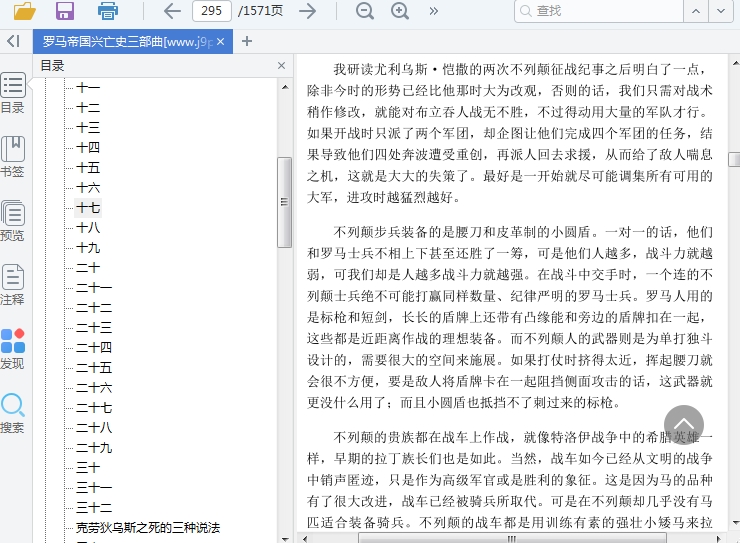Viewport: 740px width, 543px height.
Task: Select highlighted chapter 十七 in the outline
Action: click(88, 208)
